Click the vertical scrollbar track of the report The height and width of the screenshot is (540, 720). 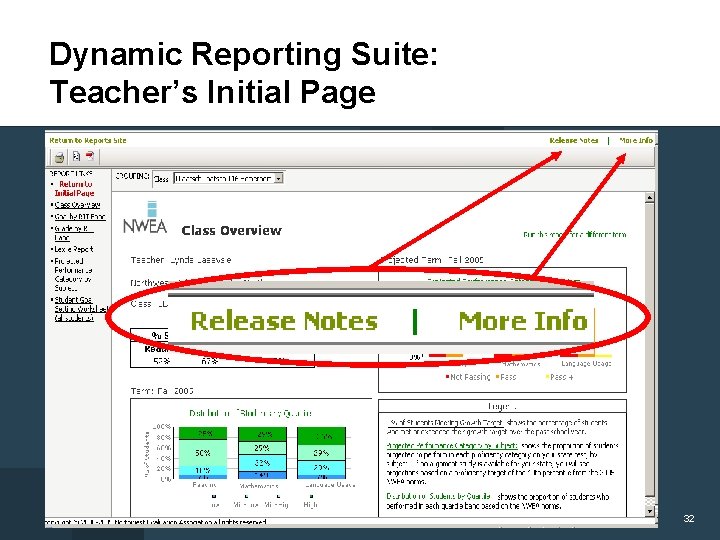[649, 354]
